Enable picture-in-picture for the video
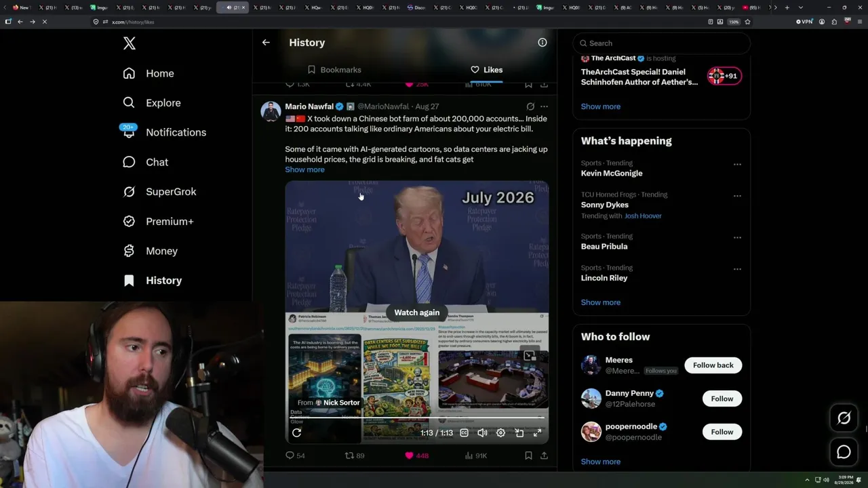The image size is (868, 488). pos(519,432)
